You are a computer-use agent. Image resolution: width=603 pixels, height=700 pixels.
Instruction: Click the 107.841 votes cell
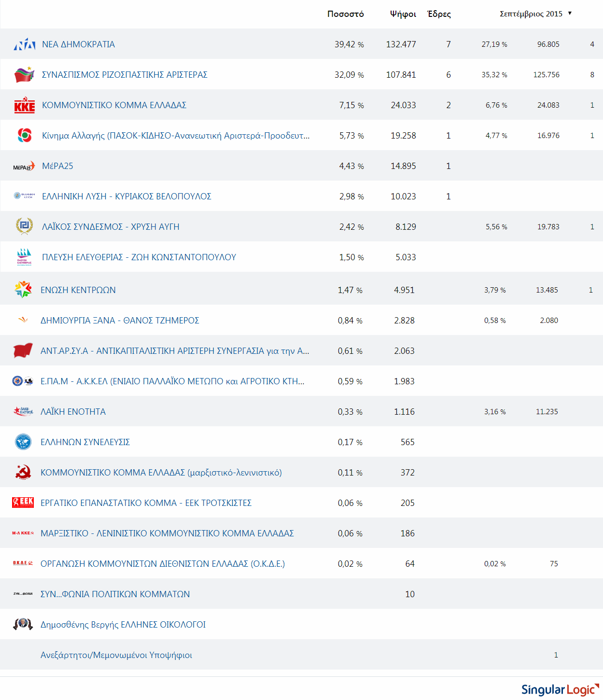click(x=401, y=75)
